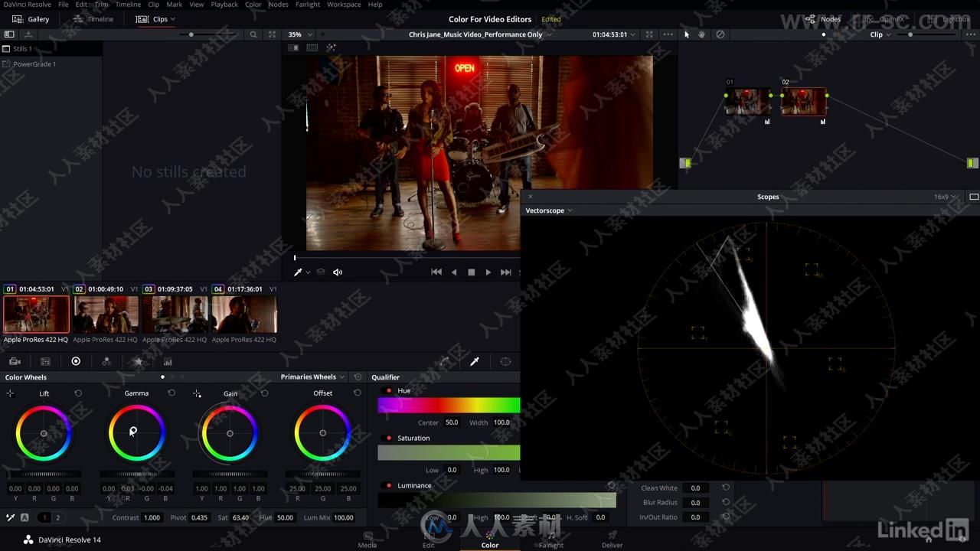Click the Gallery button
980x551 pixels.
[31, 19]
